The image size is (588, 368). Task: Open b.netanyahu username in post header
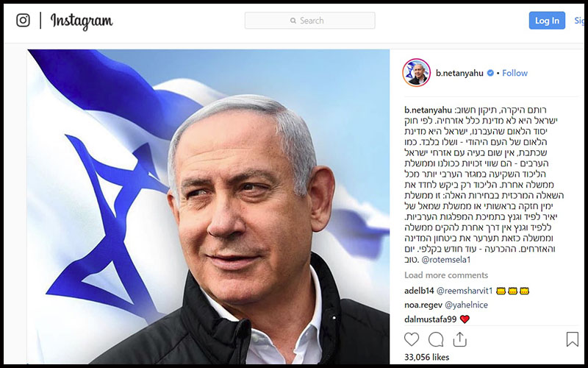pos(459,73)
